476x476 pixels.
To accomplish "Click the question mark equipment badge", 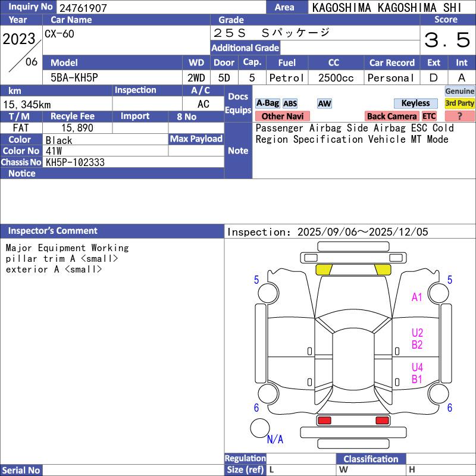I will [x=460, y=117].
